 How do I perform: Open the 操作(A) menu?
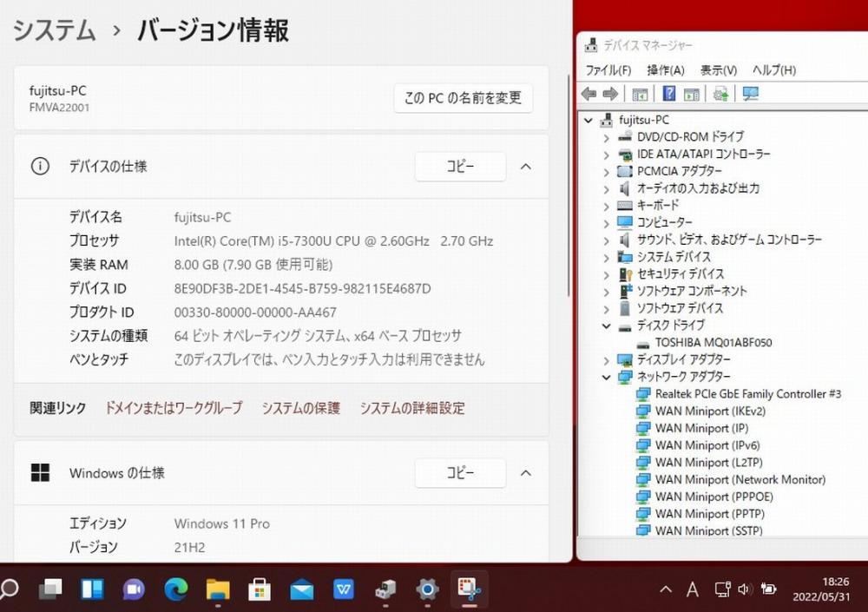pos(666,70)
